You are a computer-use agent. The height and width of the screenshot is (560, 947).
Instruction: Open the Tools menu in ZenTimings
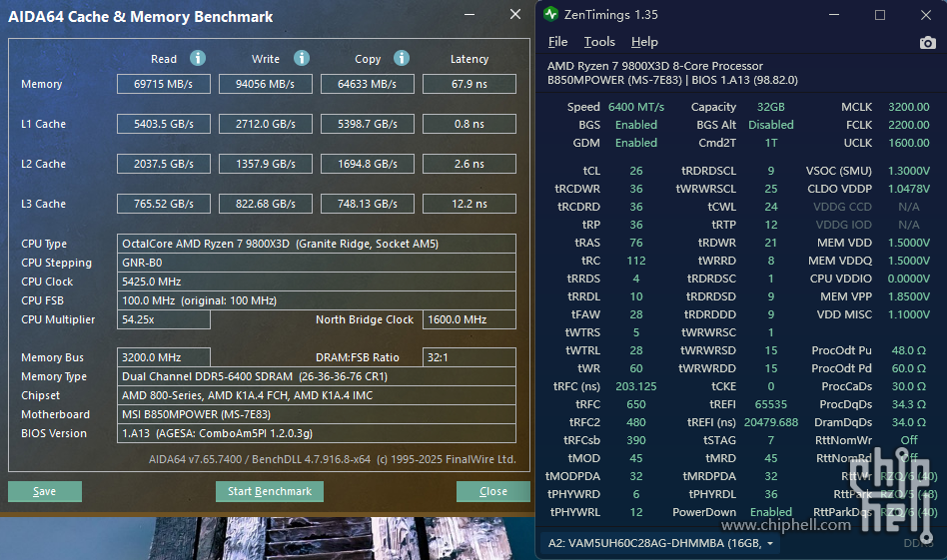599,42
